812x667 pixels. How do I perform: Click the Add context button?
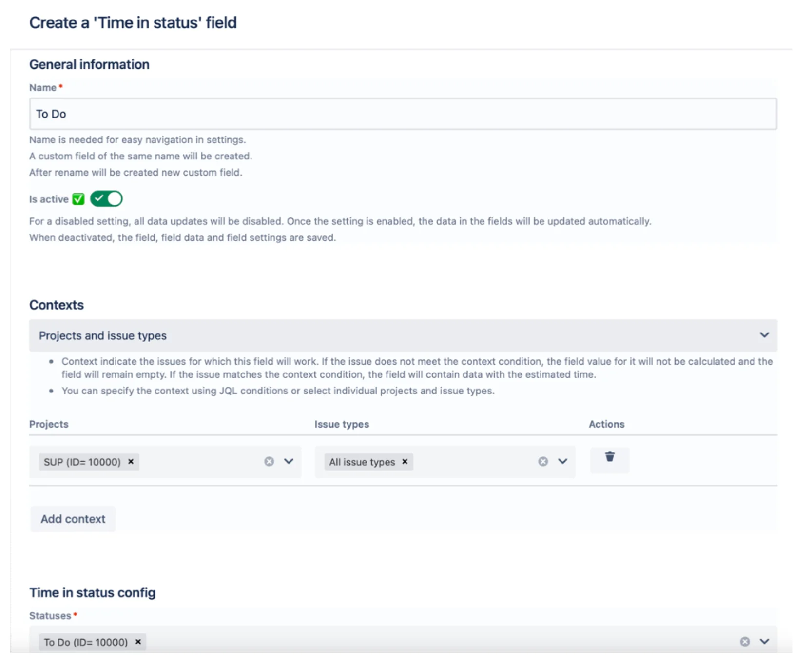[73, 519]
